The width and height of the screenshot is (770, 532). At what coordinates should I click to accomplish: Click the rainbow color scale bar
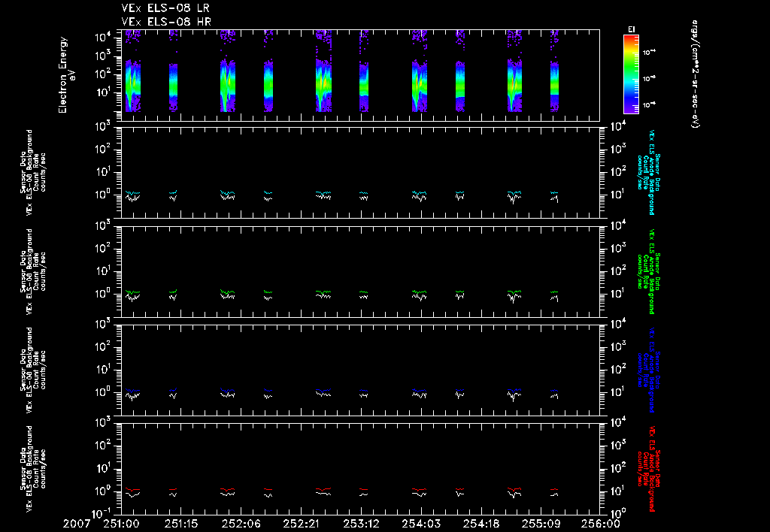(x=631, y=74)
